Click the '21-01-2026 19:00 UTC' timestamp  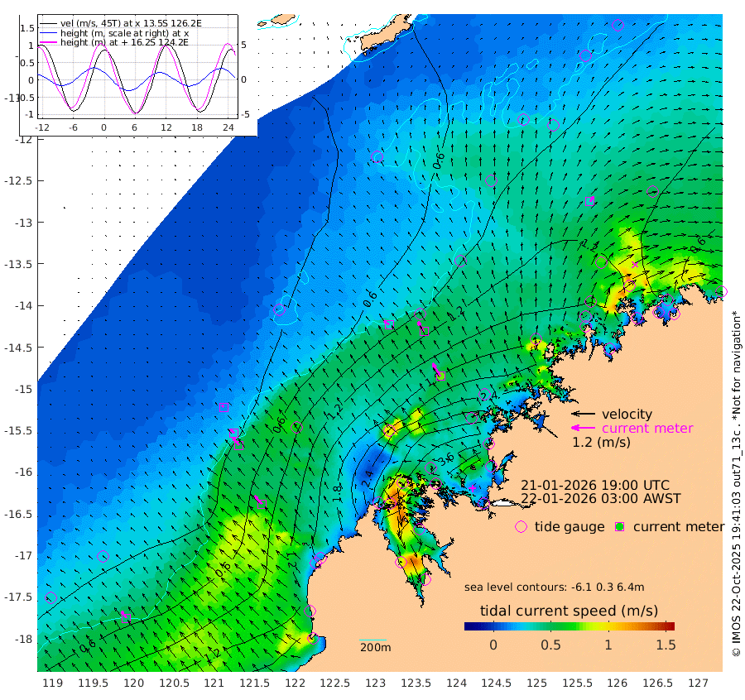pos(595,486)
